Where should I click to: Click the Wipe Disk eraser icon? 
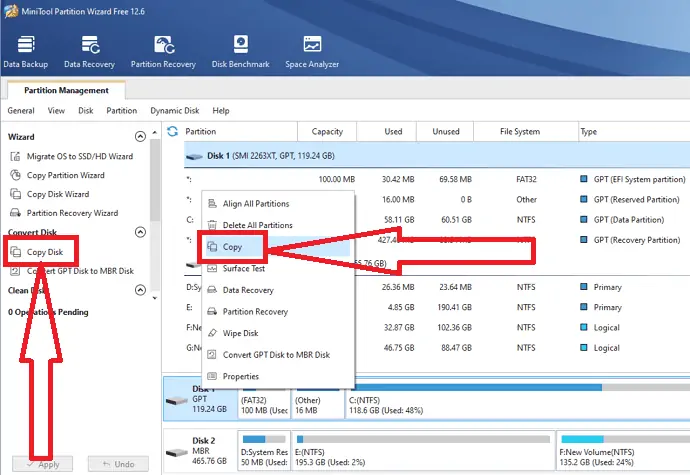[x=212, y=333]
